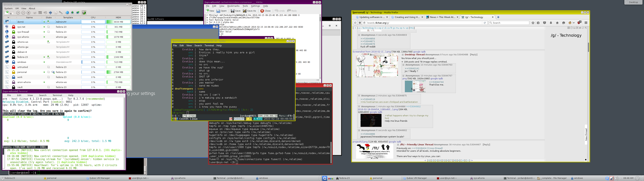Click Firefox downloads arrow icon
Screen dimensions: 644x181
(x=551, y=23)
